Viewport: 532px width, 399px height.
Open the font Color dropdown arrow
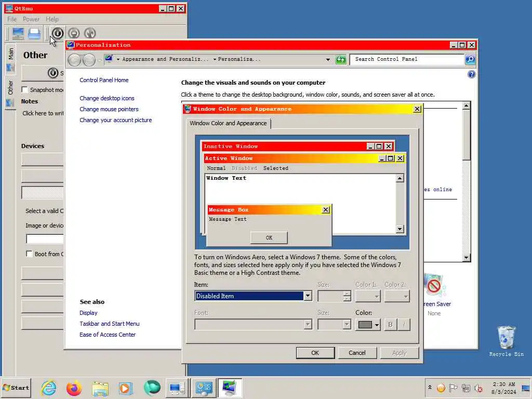click(x=377, y=325)
